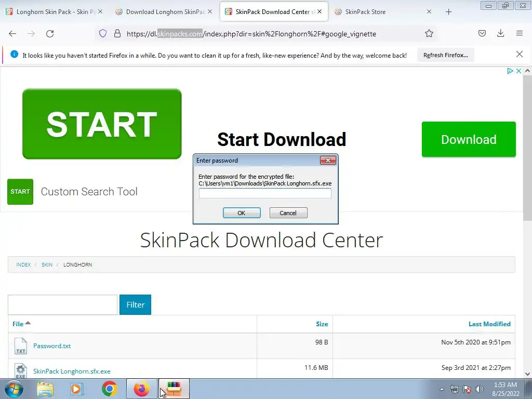Show hidden tray icons arrow
532x399 pixels.
pos(442,389)
